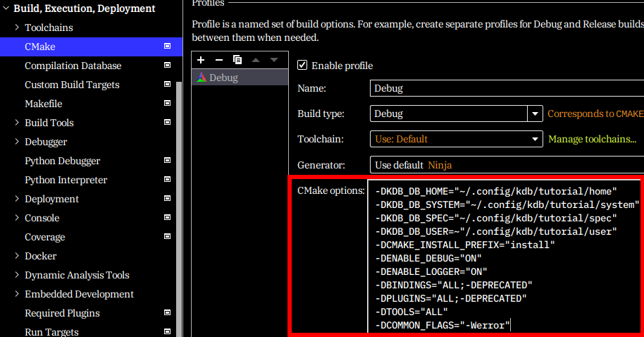The width and height of the screenshot is (644, 337).
Task: Open the Build type dropdown
Action: coord(534,114)
